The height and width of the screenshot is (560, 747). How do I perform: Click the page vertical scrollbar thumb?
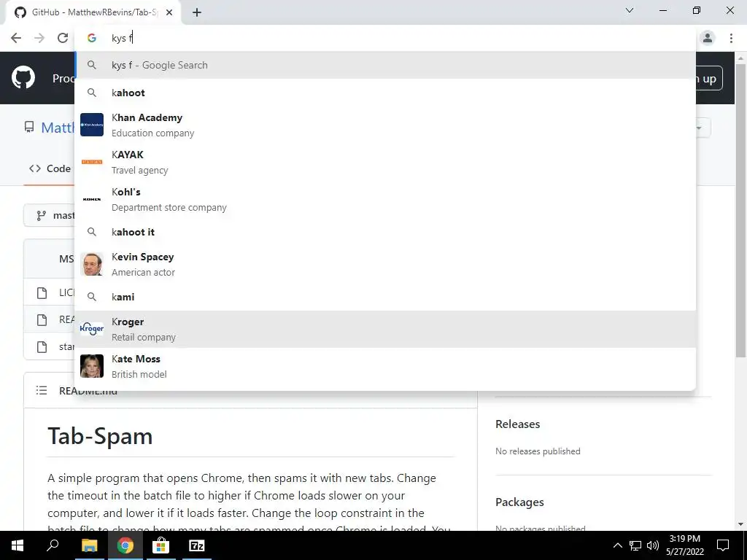[x=740, y=209]
